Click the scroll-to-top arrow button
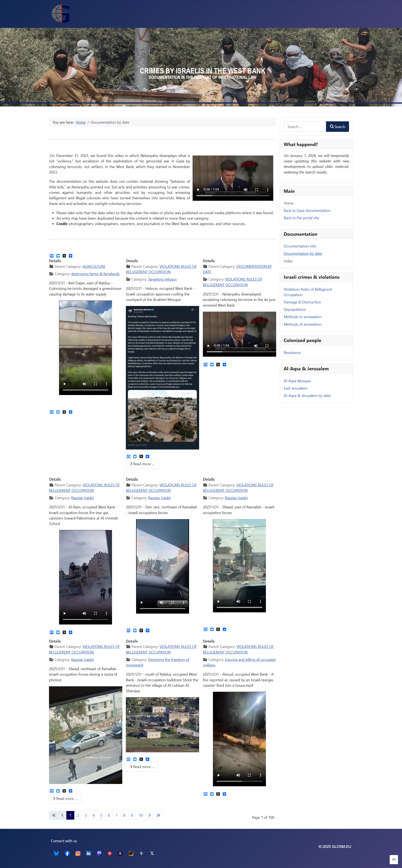This screenshot has height=868, width=402. pyautogui.click(x=394, y=860)
